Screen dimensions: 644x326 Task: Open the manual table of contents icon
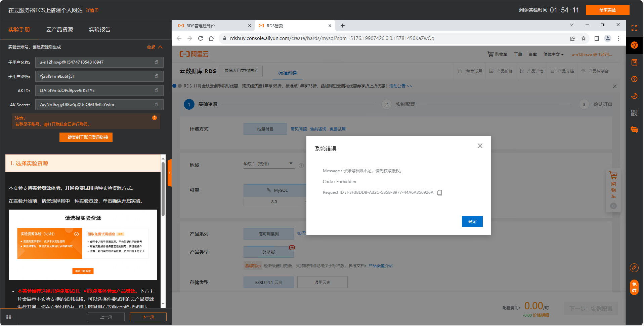[9, 317]
